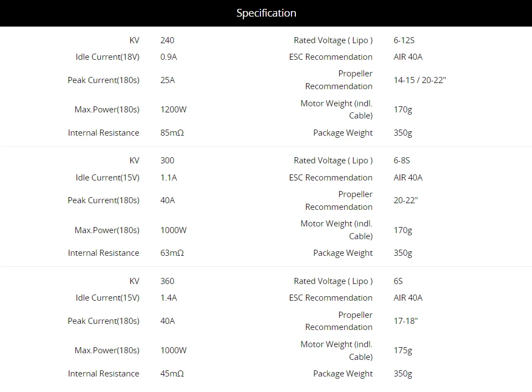This screenshot has width=532, height=392.
Task: Click the 63mΩ internal resistance value
Action: click(172, 253)
